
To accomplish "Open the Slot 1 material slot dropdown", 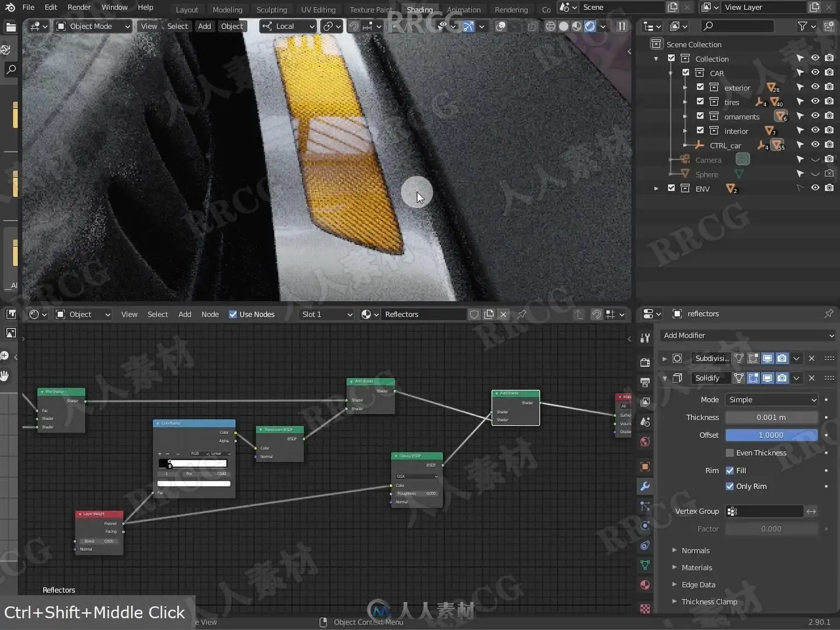I will (327, 314).
